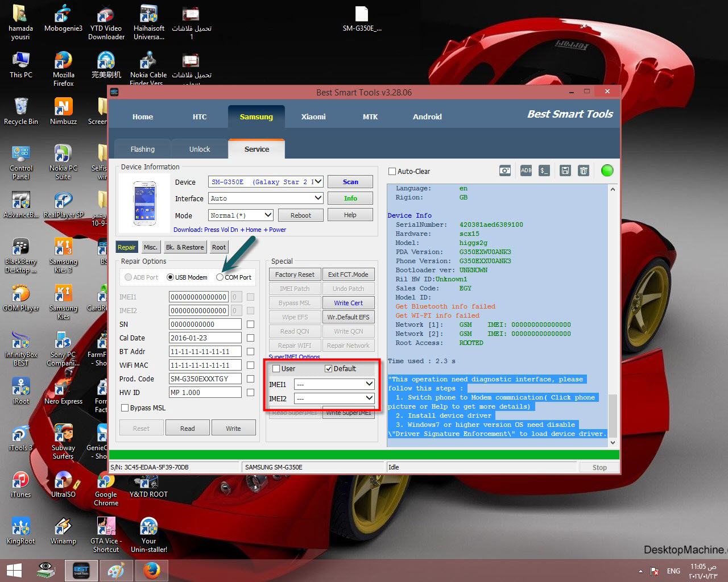Click the WiFi MAC input field
728x582 pixels.
click(x=205, y=365)
